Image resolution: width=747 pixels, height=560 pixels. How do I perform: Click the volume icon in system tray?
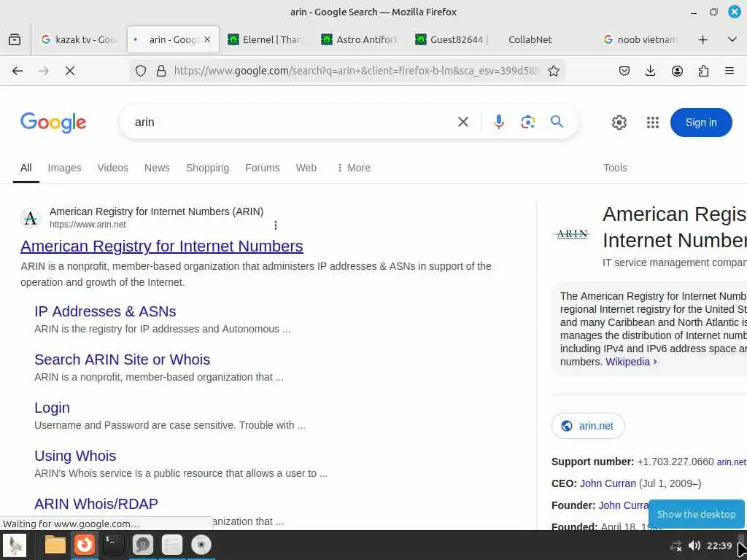click(x=694, y=545)
